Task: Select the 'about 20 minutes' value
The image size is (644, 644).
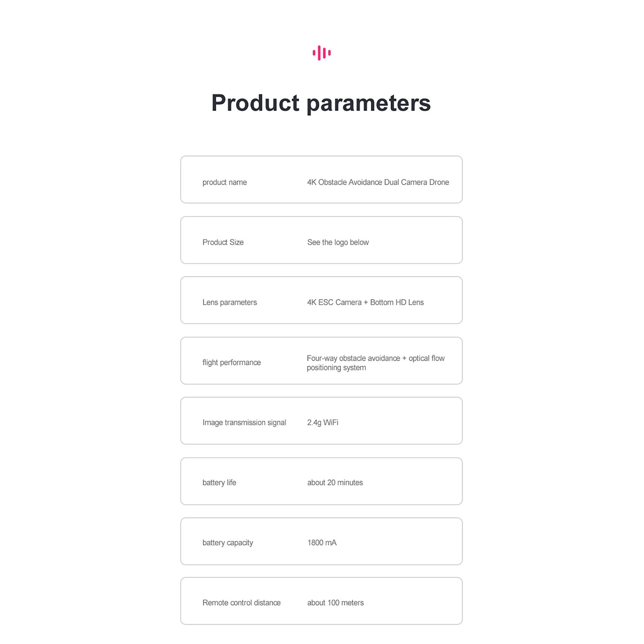Action: tap(335, 482)
